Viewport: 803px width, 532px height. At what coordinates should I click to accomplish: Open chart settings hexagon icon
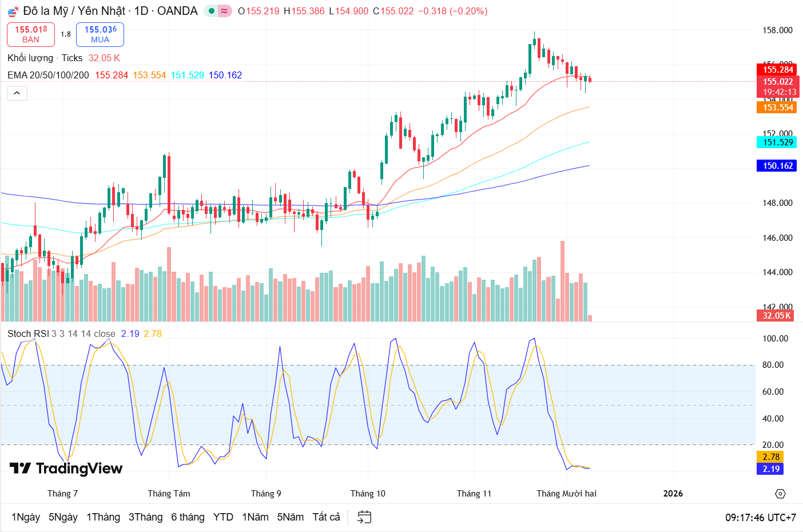780,494
